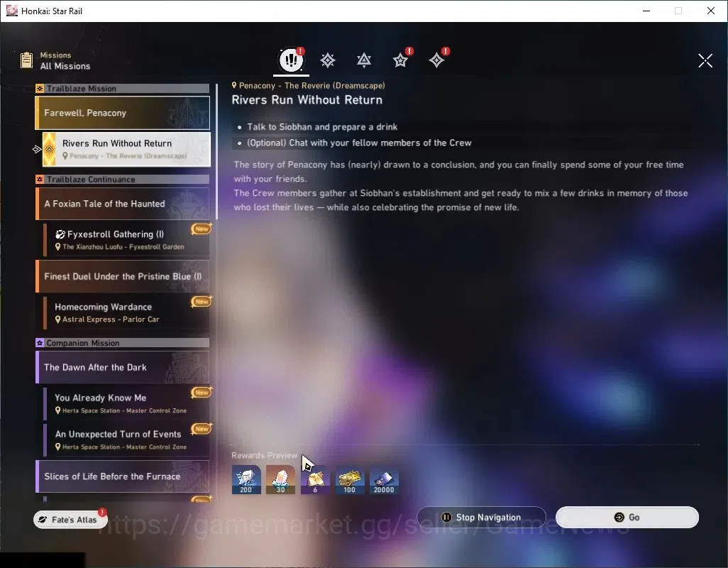Click the Honkai: Star Rail window icon
This screenshot has height=568, width=728.
click(12, 11)
